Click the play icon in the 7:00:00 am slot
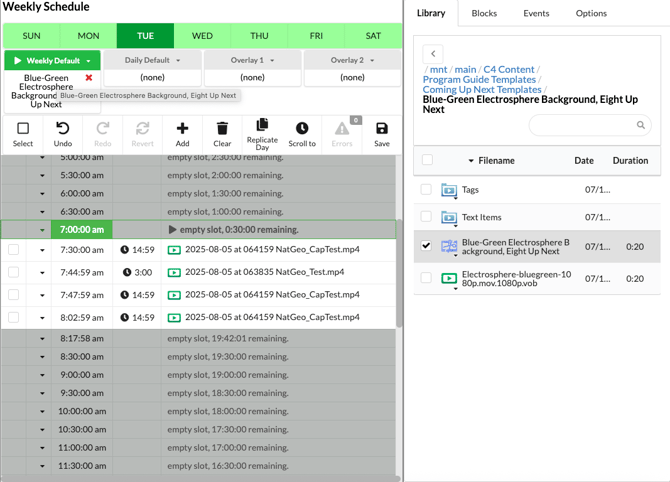 pyautogui.click(x=172, y=230)
